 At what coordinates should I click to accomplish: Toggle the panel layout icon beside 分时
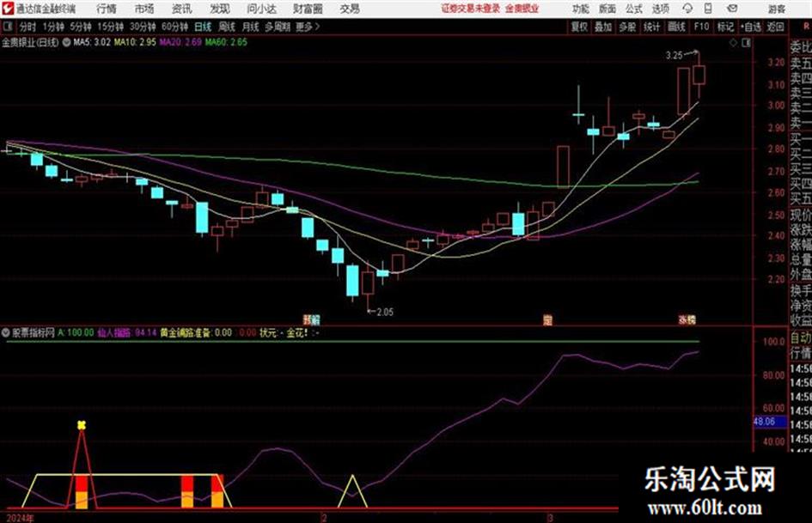click(8, 27)
